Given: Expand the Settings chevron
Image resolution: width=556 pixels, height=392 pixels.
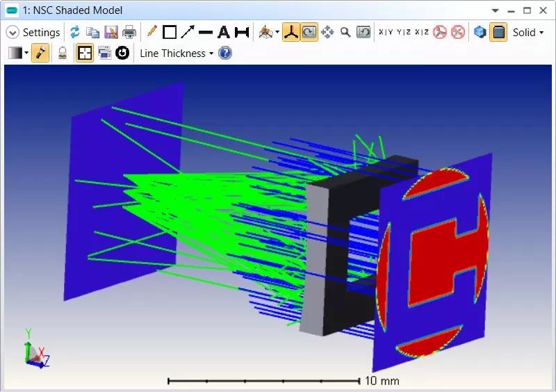Looking at the screenshot, I should point(12,33).
